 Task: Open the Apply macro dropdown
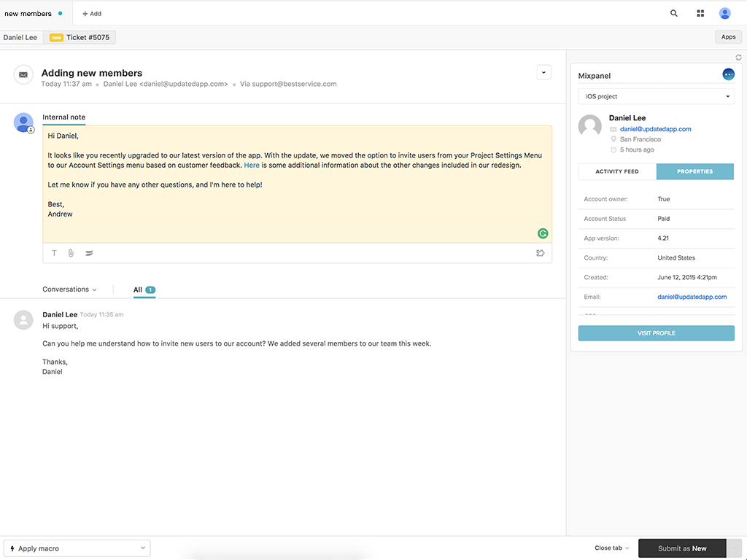(x=77, y=548)
